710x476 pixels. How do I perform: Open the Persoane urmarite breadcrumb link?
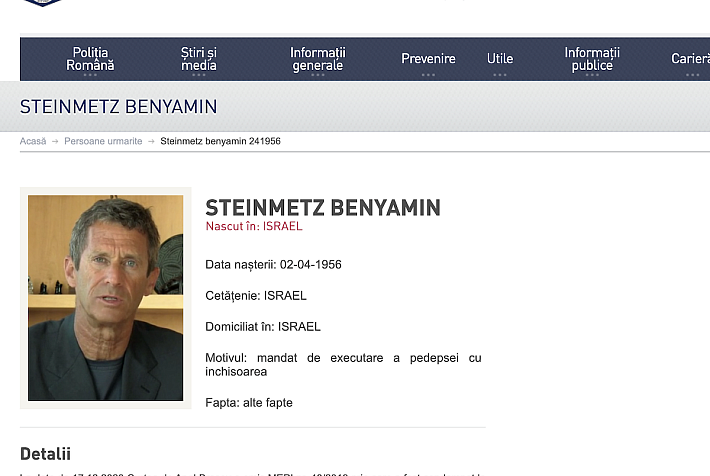coord(103,141)
